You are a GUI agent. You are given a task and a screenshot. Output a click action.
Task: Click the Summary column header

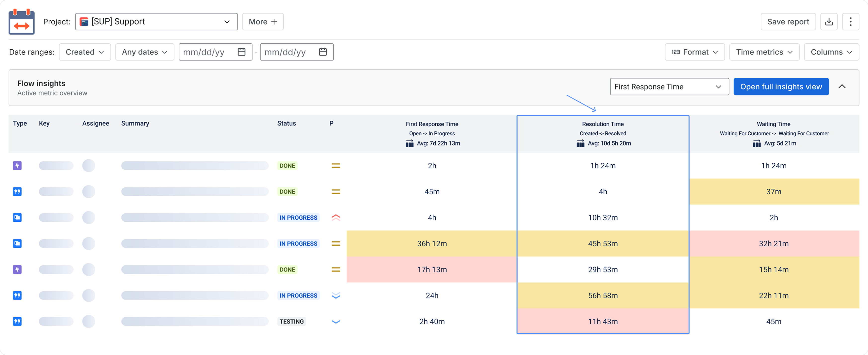pyautogui.click(x=135, y=123)
